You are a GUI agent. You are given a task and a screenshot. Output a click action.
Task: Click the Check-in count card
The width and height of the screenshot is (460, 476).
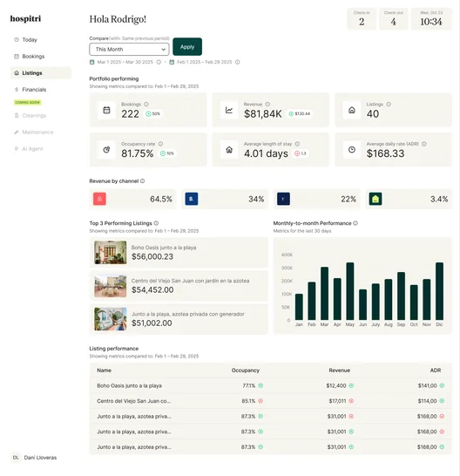point(362,19)
